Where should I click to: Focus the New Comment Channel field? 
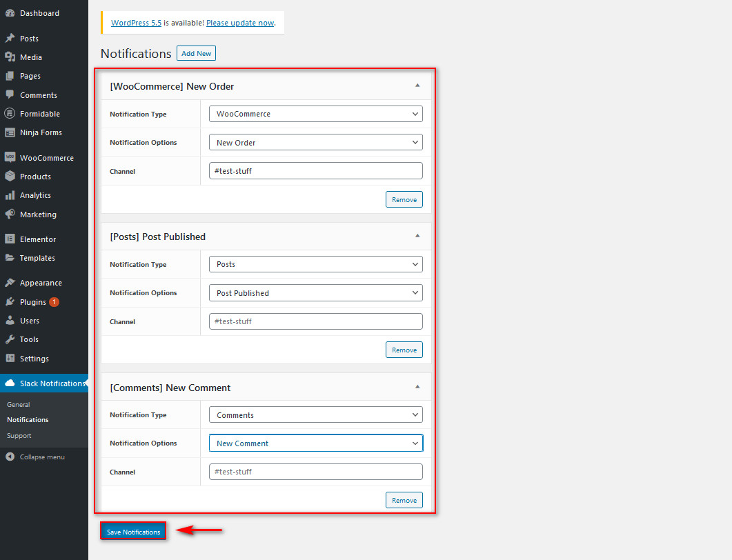[x=316, y=472]
